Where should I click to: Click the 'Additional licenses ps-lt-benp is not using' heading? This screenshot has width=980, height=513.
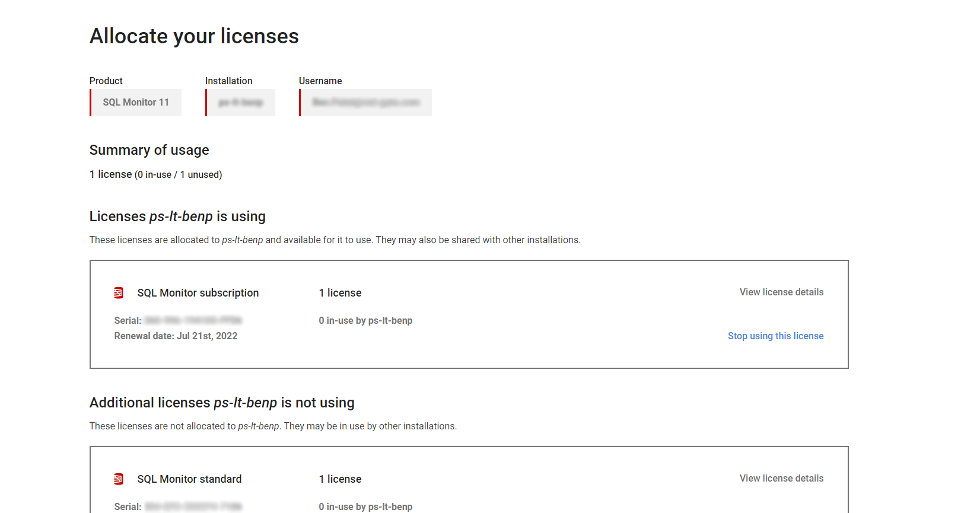222,403
